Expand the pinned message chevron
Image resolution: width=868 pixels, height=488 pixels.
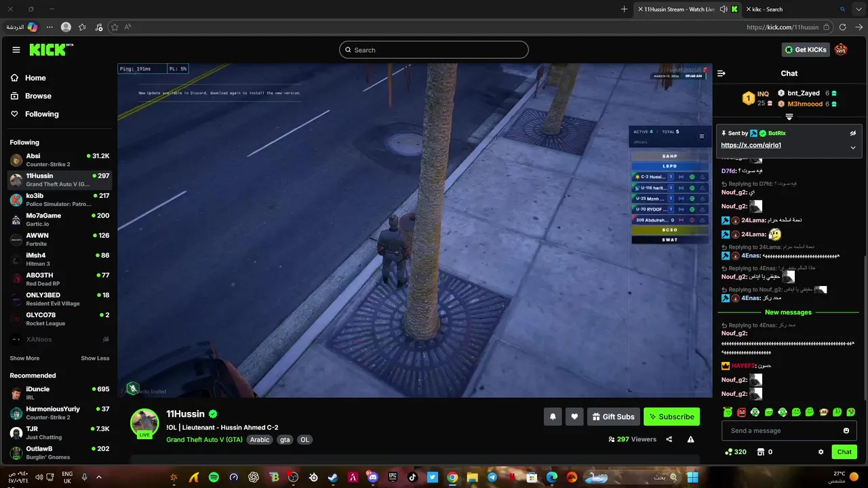pyautogui.click(x=853, y=147)
